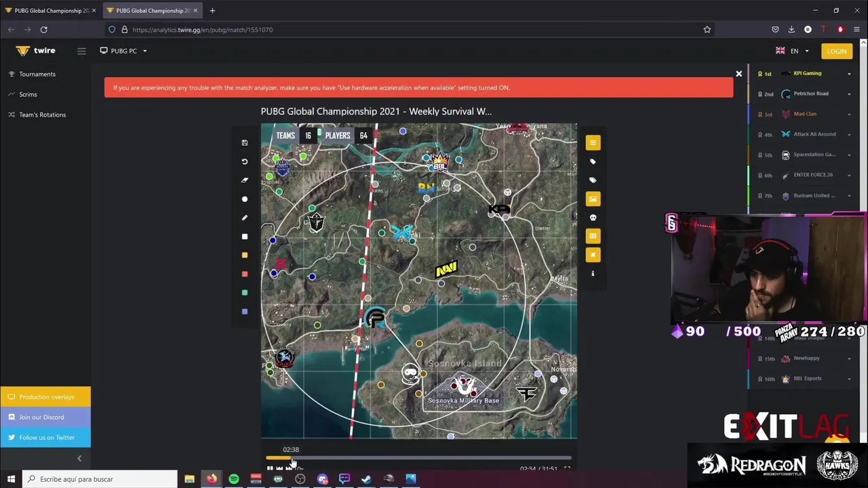The width and height of the screenshot is (868, 488).
Task: Click Production overlays button
Action: [45, 396]
